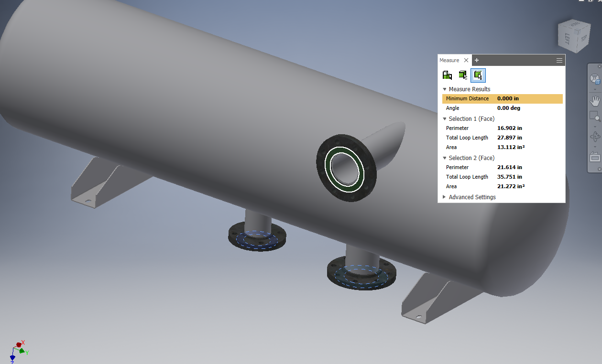Open the Full Navigation Wheel tool
This screenshot has height=364, width=602.
point(595,78)
